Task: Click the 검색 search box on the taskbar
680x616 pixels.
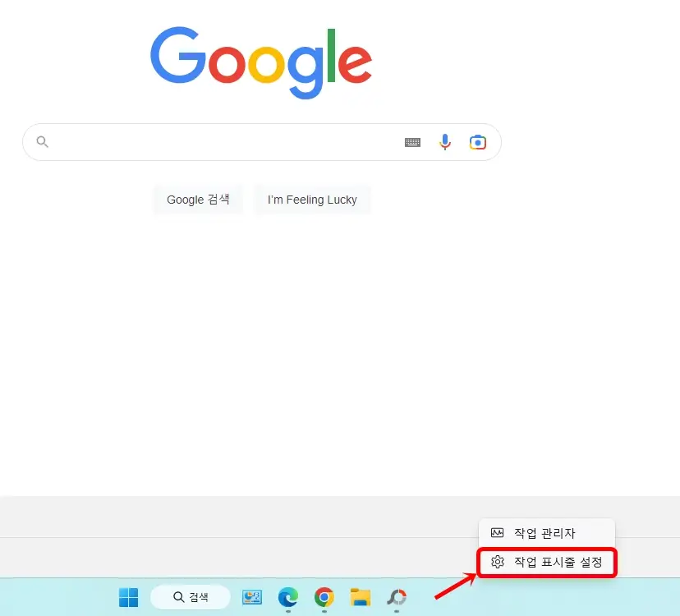Action: pyautogui.click(x=191, y=597)
